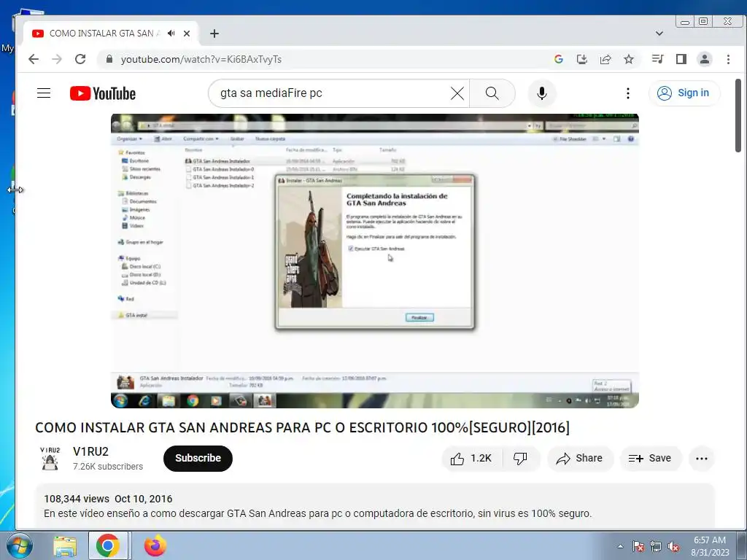Open YouTube settings three-dot menu
Screen dimensions: 747x560
628,93
